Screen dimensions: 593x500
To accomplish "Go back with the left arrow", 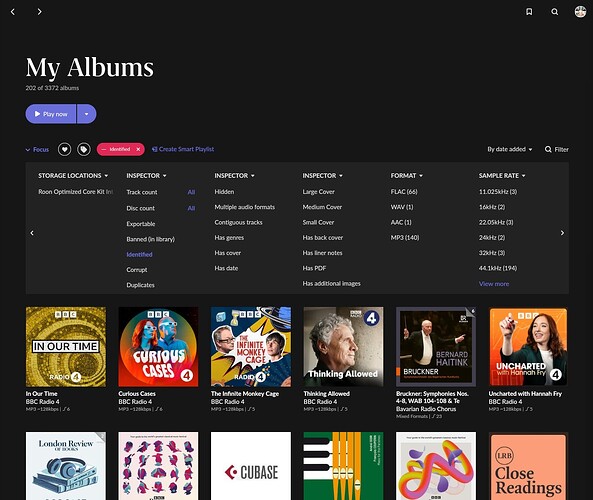I will click(13, 12).
